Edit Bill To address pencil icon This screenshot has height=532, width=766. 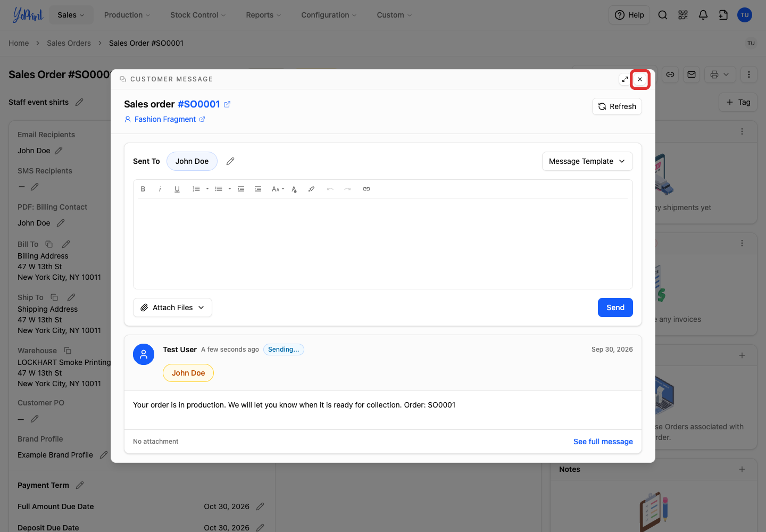click(66, 244)
